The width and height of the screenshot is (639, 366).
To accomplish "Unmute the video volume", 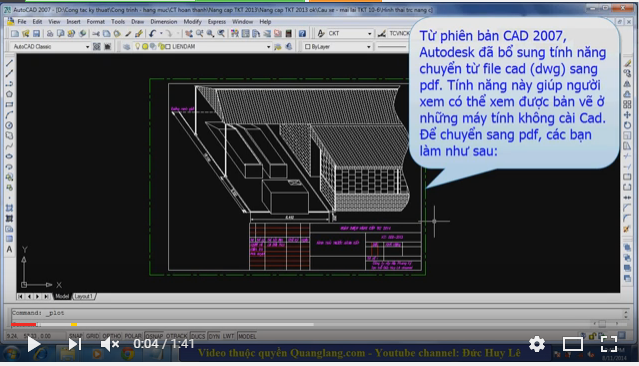I will (110, 344).
